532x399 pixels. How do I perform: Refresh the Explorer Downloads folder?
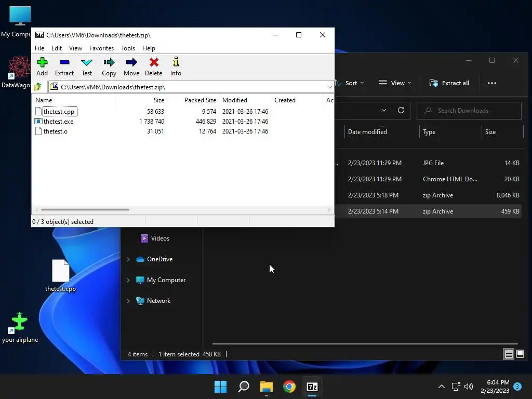point(401,110)
